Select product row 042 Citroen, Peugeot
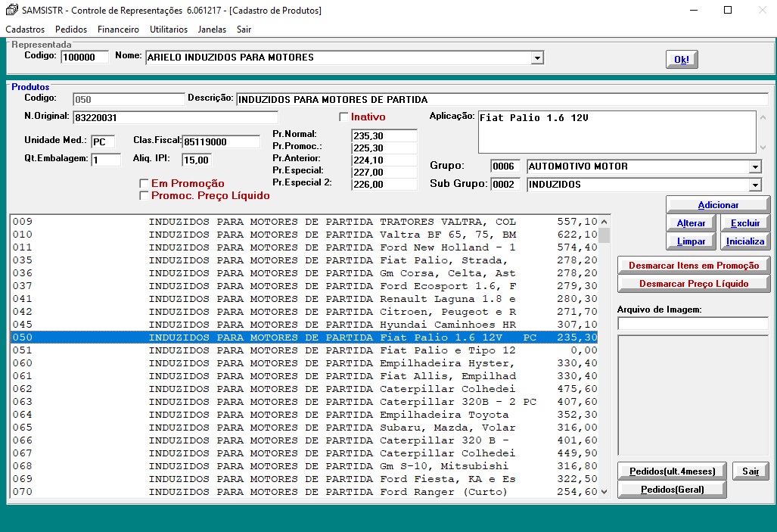 (304, 312)
